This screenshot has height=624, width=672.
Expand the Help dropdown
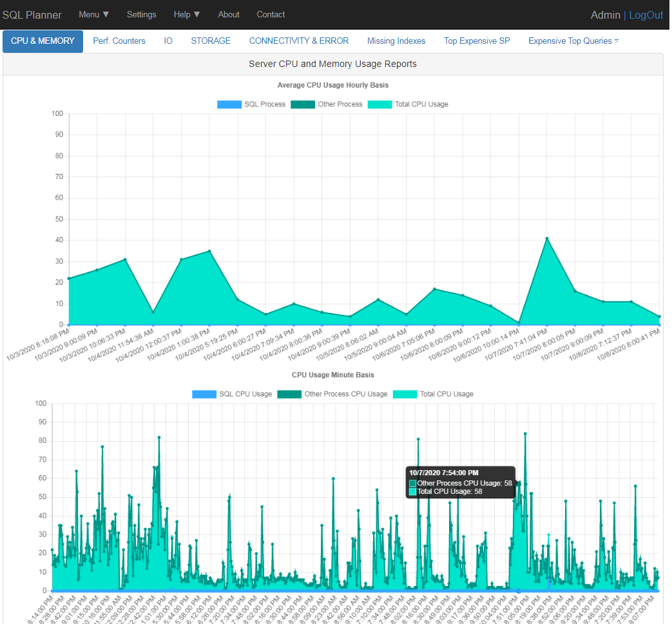(186, 14)
